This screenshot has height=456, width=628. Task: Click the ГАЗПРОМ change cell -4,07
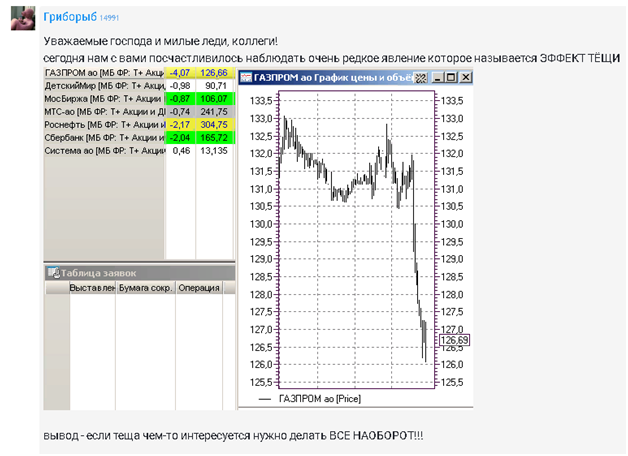(x=180, y=73)
